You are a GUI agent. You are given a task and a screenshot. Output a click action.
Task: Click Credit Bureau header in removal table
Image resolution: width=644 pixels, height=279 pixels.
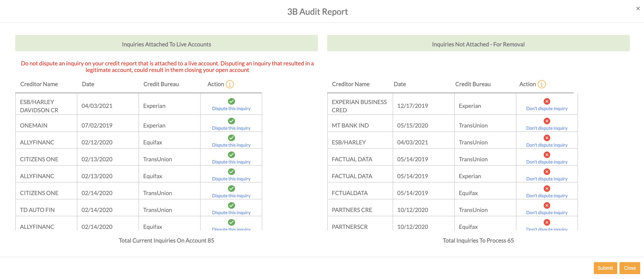pyautogui.click(x=473, y=84)
